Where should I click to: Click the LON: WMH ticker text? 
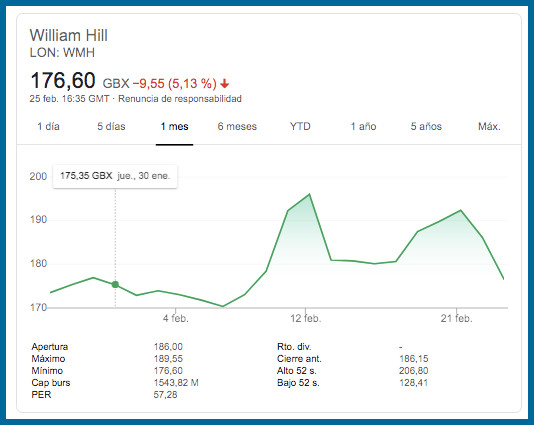[62, 53]
